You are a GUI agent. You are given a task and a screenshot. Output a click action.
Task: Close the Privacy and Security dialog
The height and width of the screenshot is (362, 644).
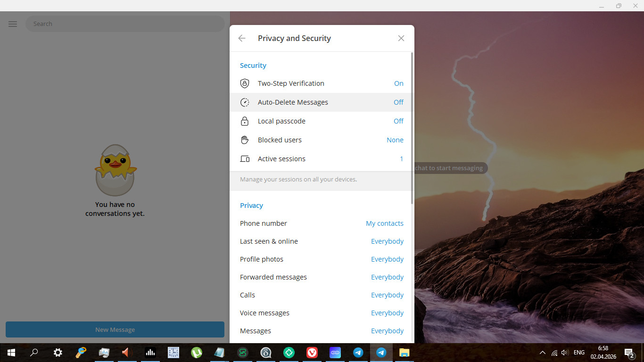tap(401, 38)
